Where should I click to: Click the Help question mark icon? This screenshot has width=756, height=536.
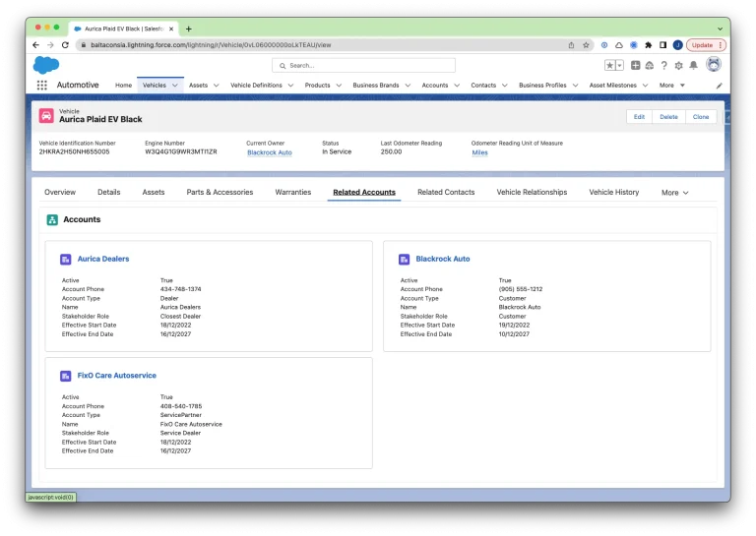pyautogui.click(x=664, y=65)
